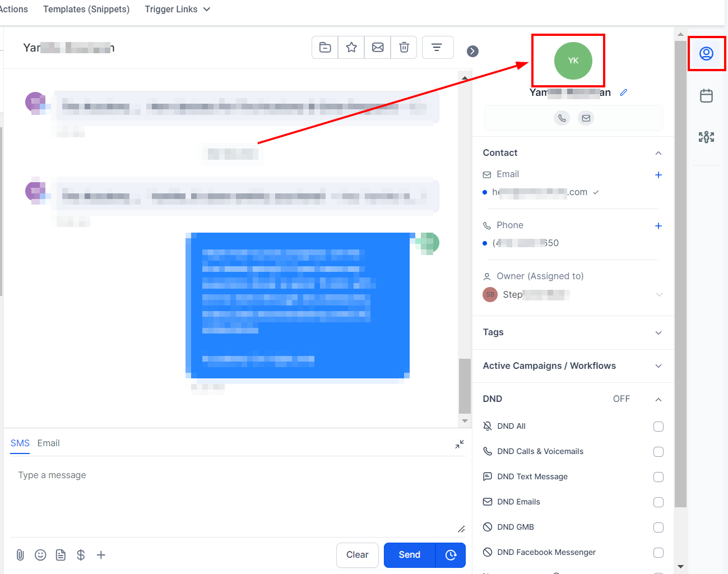This screenshot has width=728, height=574.
Task: Click the YK contact avatar
Action: pyautogui.click(x=573, y=61)
